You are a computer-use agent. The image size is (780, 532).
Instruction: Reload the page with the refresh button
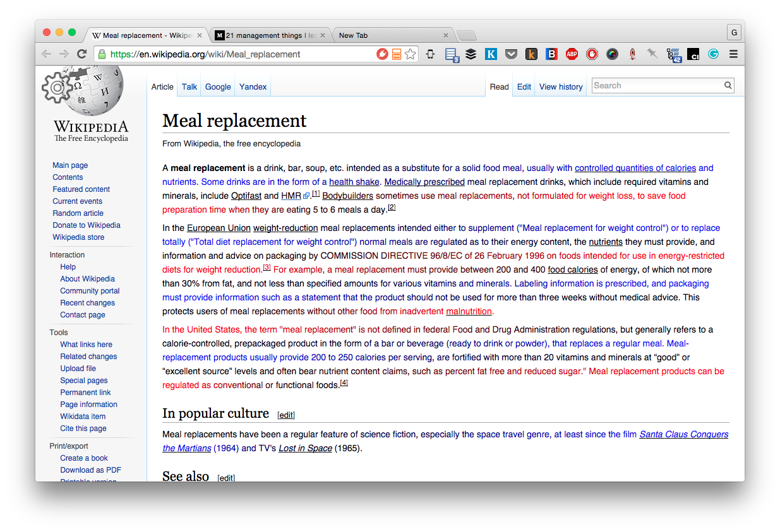tap(81, 54)
